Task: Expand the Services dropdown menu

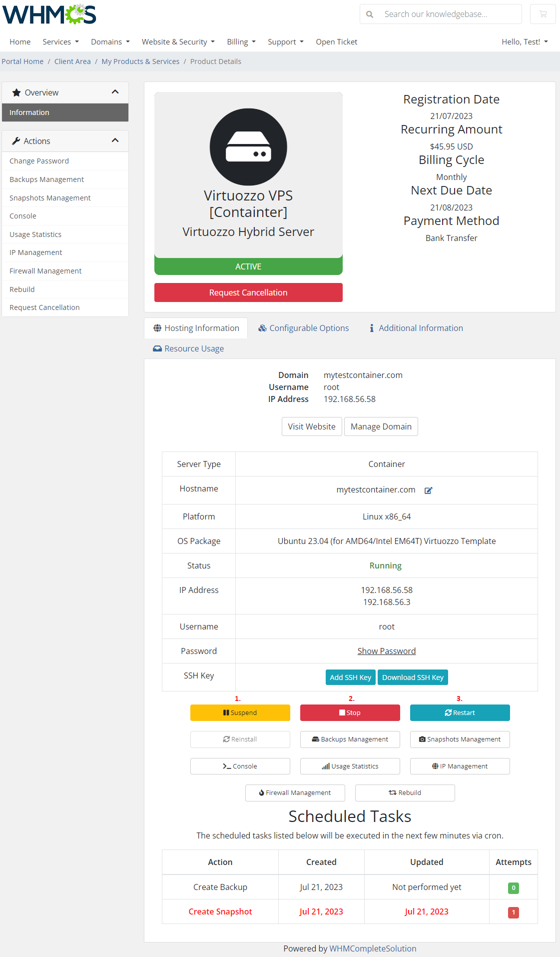Action: tap(60, 42)
